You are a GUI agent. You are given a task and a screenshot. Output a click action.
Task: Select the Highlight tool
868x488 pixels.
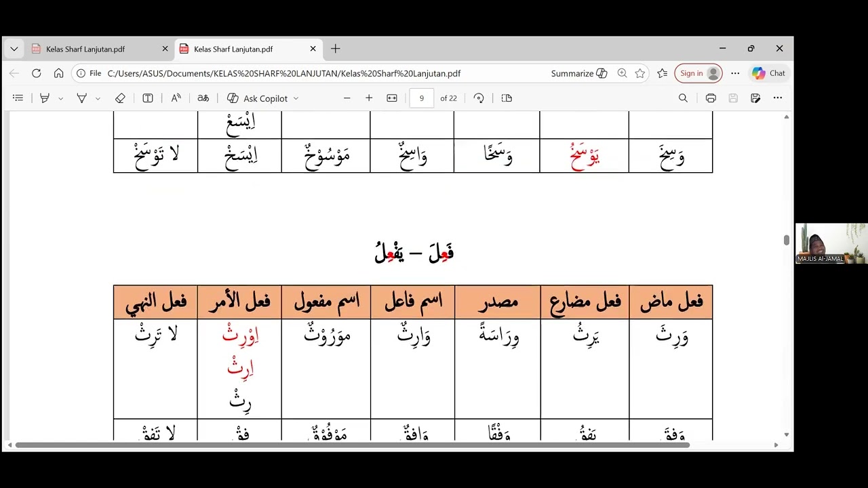pyautogui.click(x=45, y=98)
